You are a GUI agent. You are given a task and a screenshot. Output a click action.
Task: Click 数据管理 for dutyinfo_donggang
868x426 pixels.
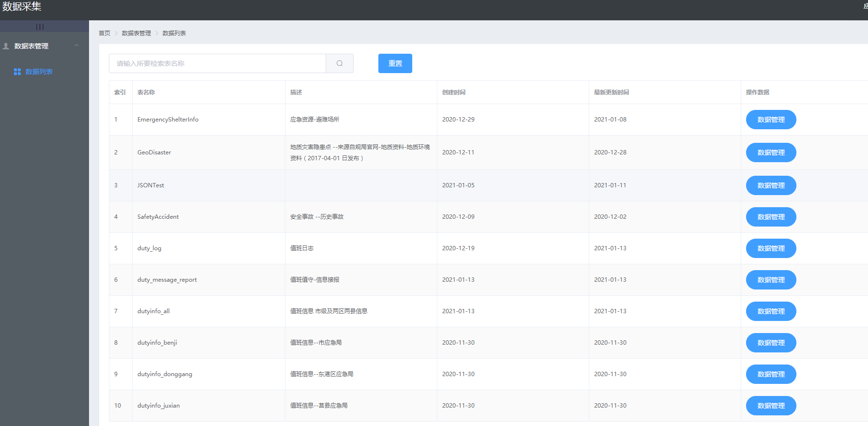(x=771, y=374)
